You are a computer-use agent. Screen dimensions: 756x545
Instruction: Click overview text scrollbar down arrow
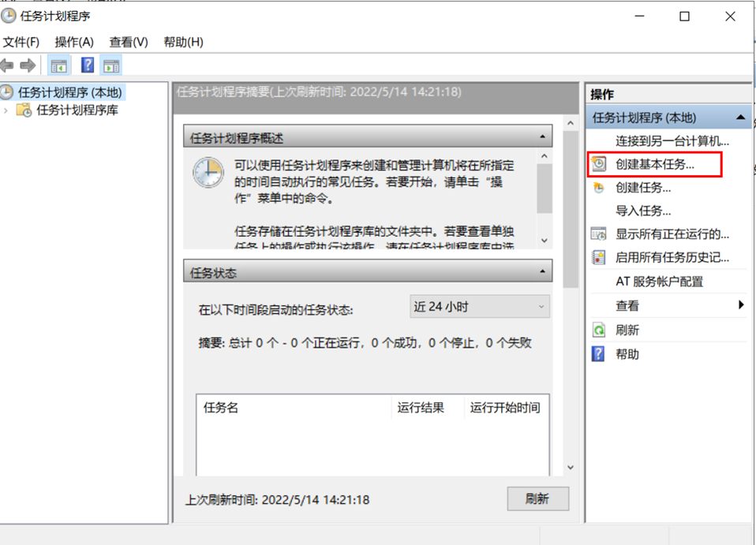coord(545,241)
